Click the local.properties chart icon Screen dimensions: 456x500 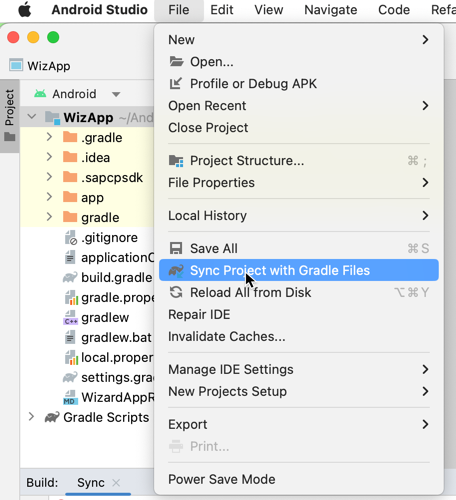point(71,357)
